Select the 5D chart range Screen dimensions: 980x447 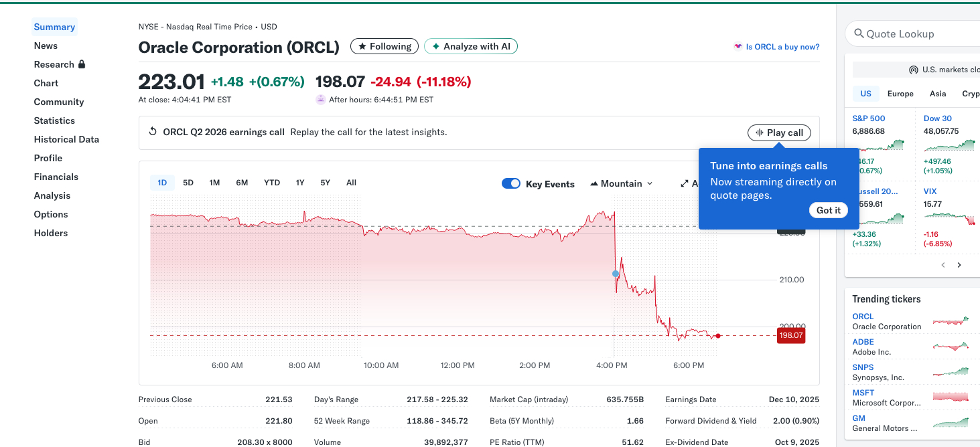click(x=188, y=183)
